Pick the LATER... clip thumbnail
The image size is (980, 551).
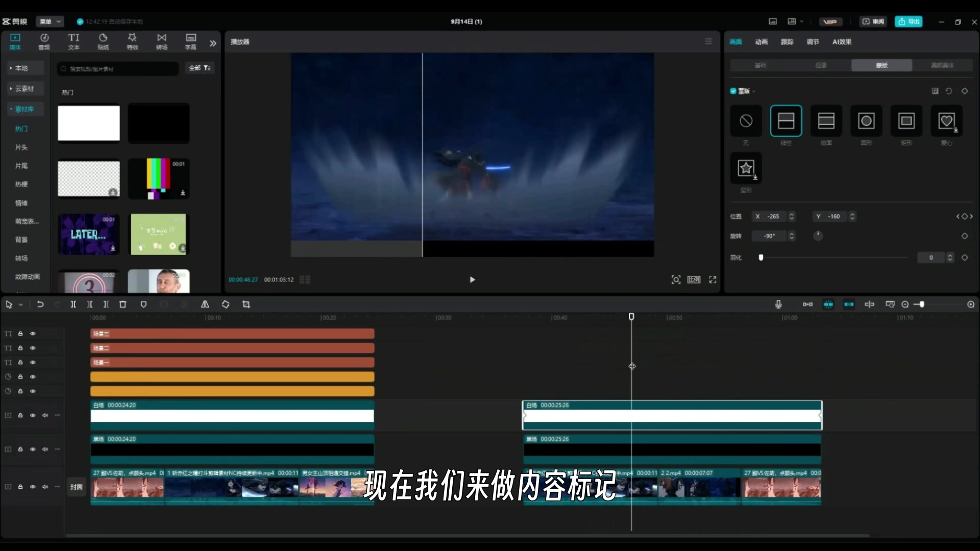[x=89, y=234]
